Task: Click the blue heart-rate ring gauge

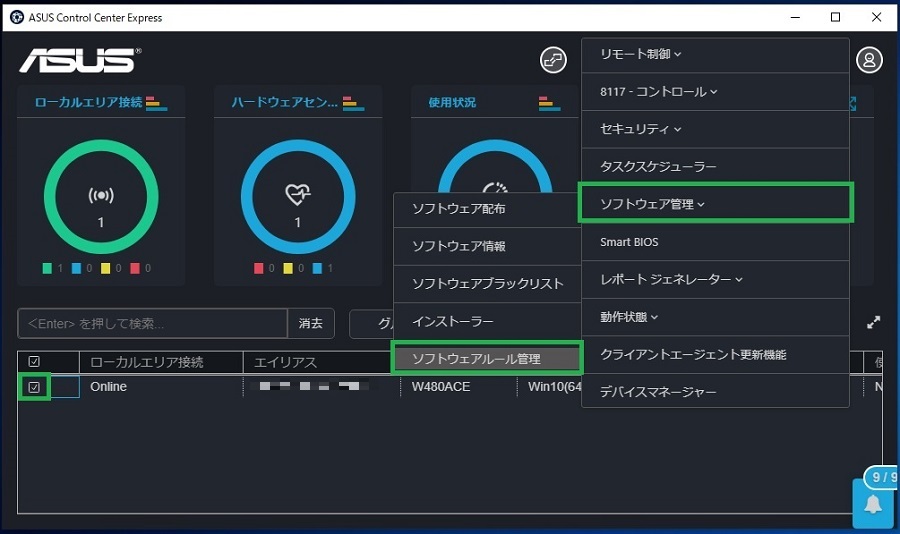Action: [x=298, y=197]
